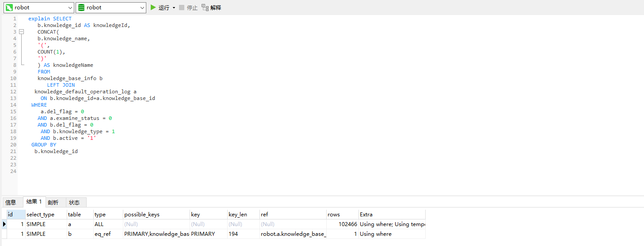Switch to the 剖析 tab
This screenshot has width=644, height=246.
(x=53, y=203)
